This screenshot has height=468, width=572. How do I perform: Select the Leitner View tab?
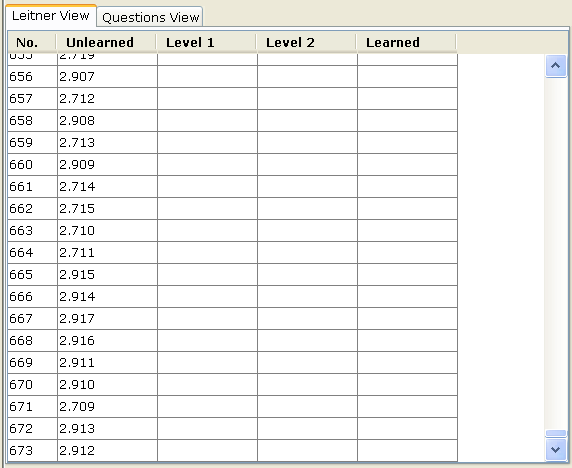(x=51, y=16)
